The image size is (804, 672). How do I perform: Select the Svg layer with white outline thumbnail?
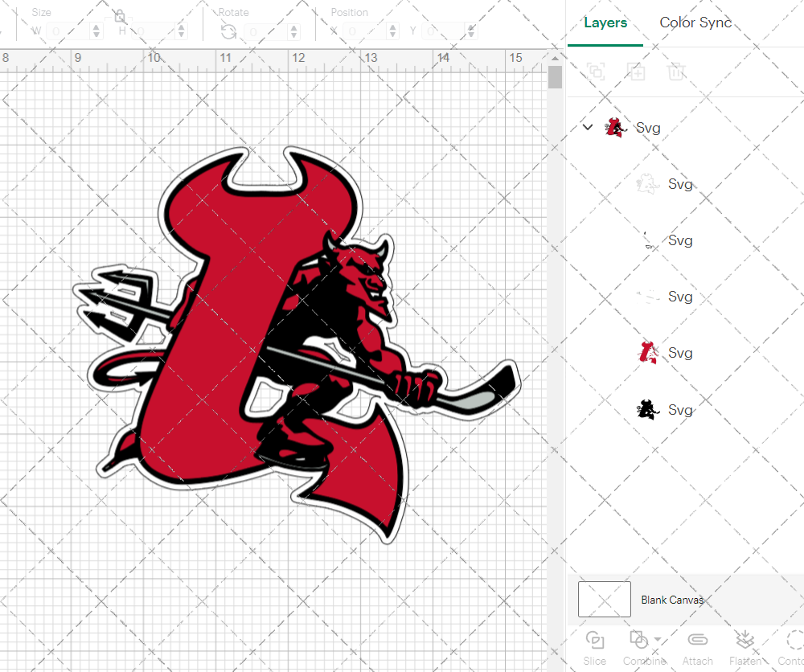tap(647, 183)
